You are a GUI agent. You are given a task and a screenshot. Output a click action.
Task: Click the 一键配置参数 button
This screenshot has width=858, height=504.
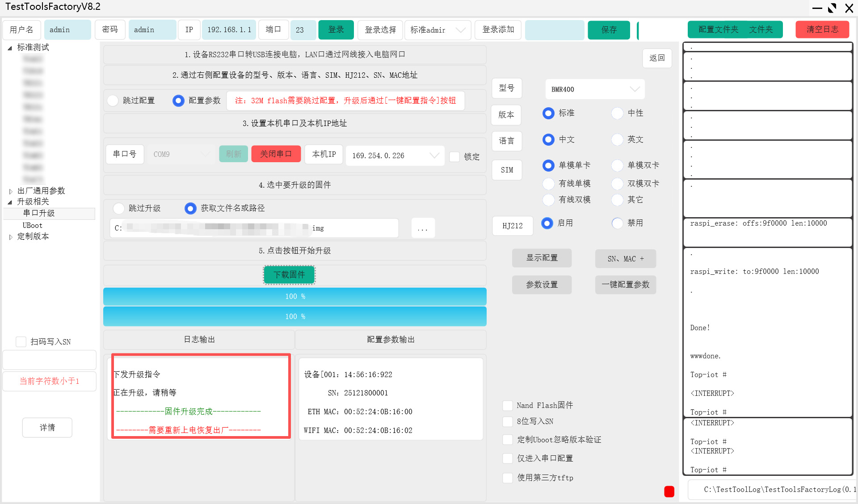point(625,285)
